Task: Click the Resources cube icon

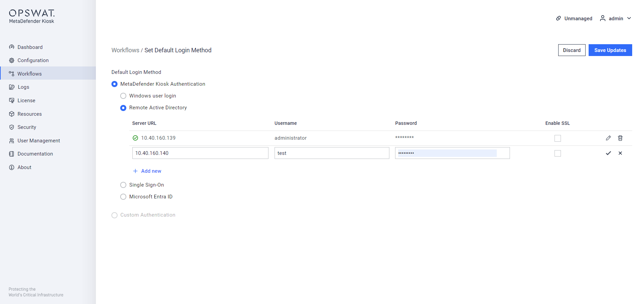Action: tap(11, 114)
